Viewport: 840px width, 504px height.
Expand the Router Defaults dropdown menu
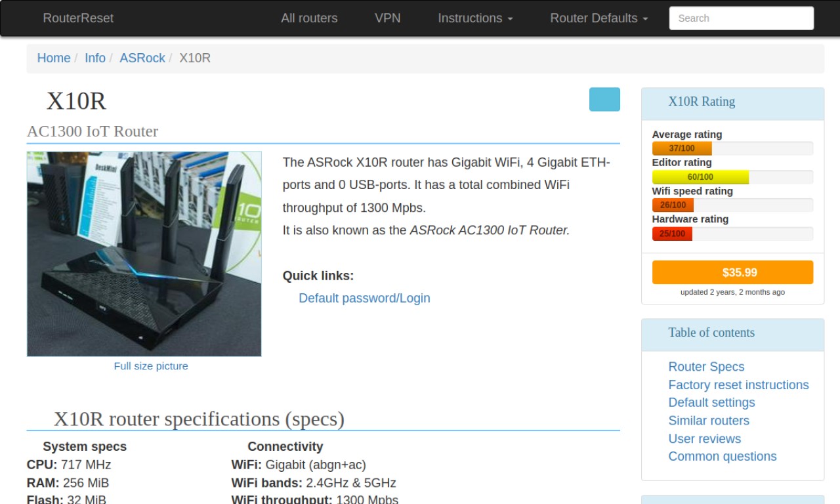(598, 18)
